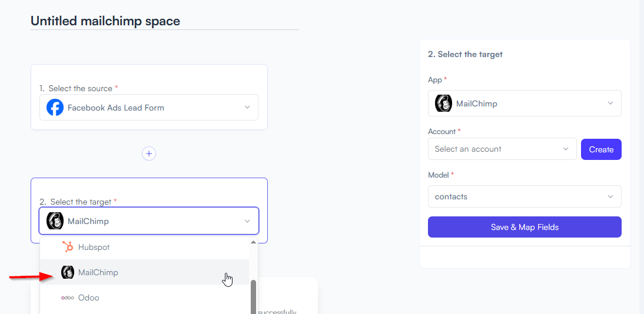
Task: Click MailChimp chimp icon in dropdown list
Action: tap(67, 272)
